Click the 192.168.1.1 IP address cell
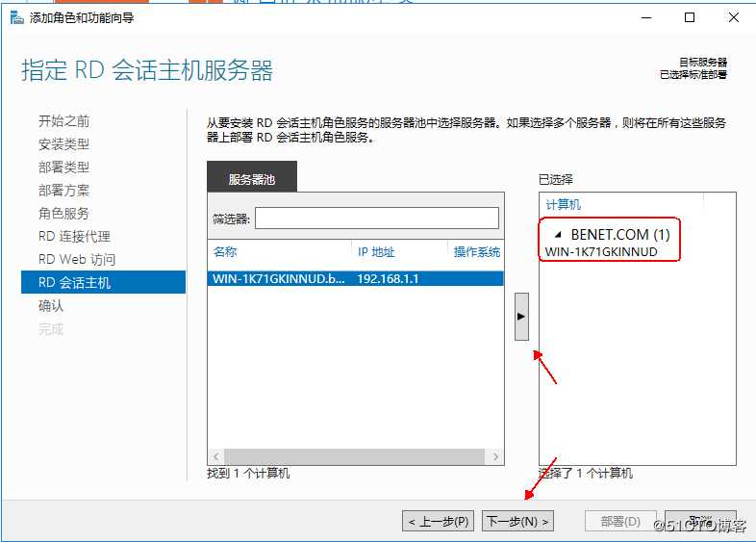756x542 pixels. click(388, 278)
